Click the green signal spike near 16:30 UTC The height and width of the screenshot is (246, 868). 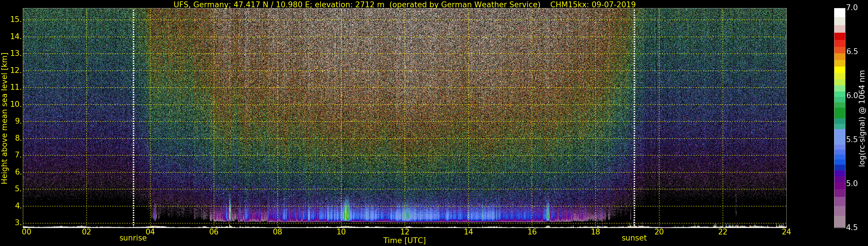tap(547, 212)
